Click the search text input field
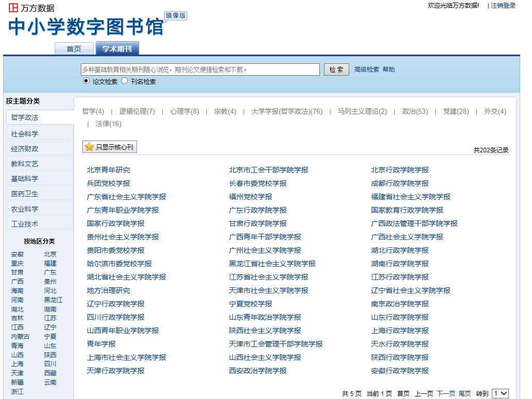532x399 pixels. pyautogui.click(x=200, y=70)
